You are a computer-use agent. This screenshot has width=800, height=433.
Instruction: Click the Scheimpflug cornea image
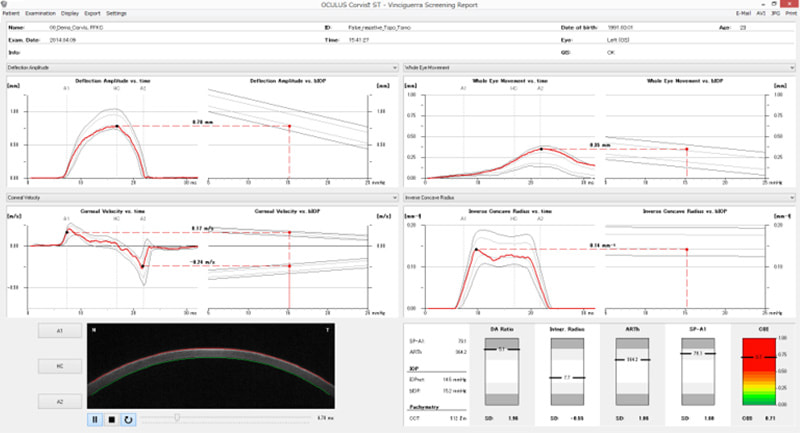(x=211, y=366)
